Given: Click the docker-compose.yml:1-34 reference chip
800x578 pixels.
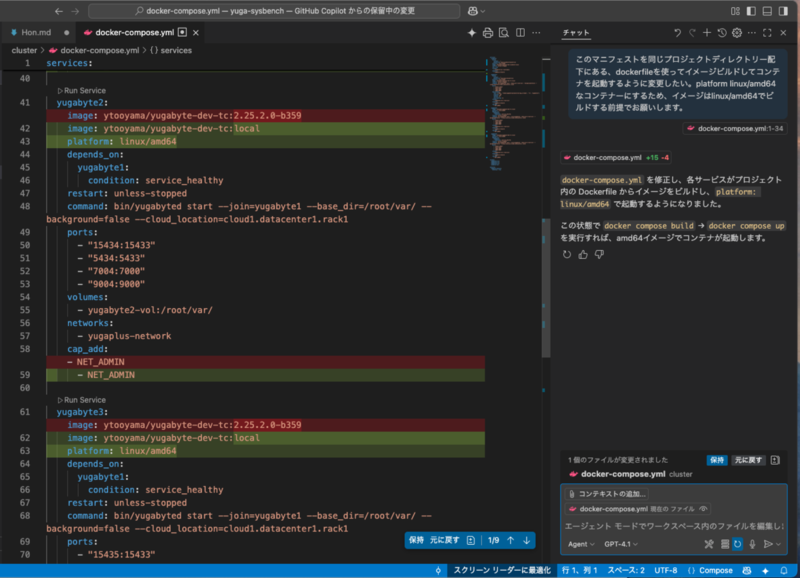Looking at the screenshot, I should click(735, 129).
